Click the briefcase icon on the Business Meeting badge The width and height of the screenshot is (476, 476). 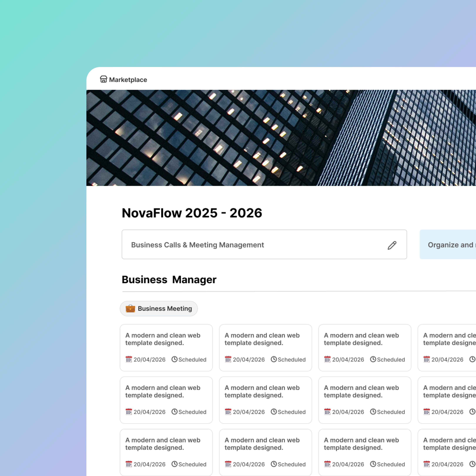(x=130, y=308)
